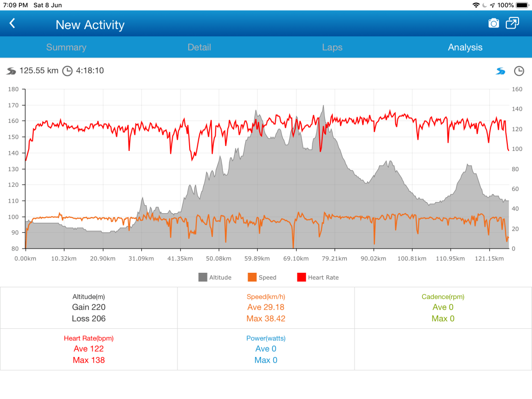Switch the chart x-axis to distance
The height and width of the screenshot is (399, 532).
pos(501,71)
